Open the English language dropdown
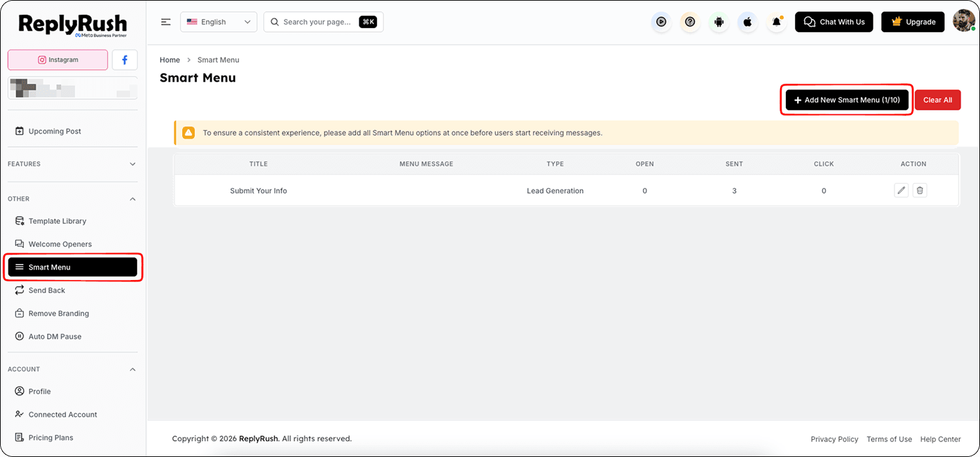Screen dimensions: 980x457 (x=219, y=22)
